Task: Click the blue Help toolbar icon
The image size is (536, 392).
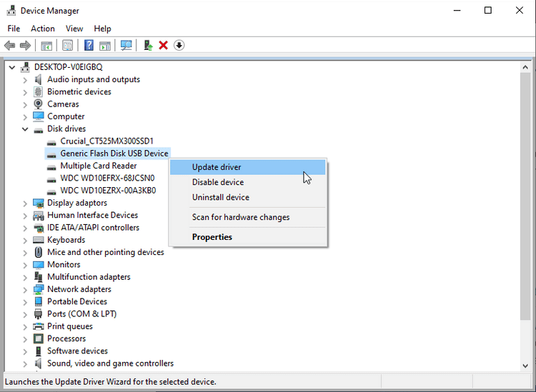Action: pos(89,45)
